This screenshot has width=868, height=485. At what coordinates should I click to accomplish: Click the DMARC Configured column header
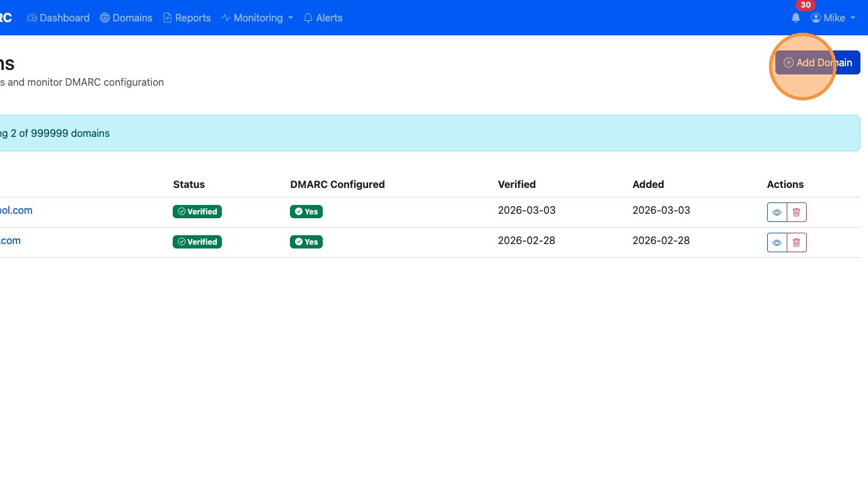pos(337,184)
